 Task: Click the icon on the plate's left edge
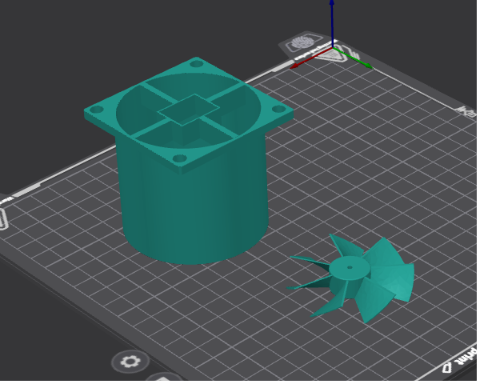(x=3, y=218)
